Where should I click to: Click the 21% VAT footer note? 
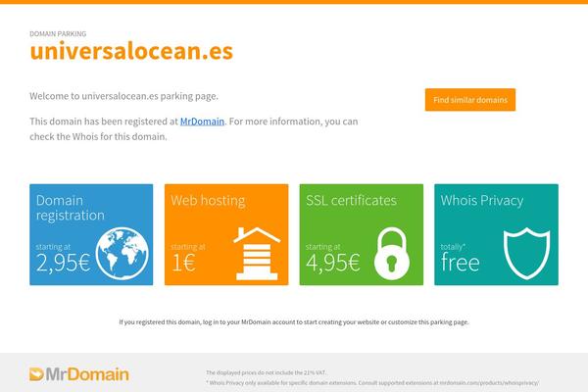[x=266, y=372]
